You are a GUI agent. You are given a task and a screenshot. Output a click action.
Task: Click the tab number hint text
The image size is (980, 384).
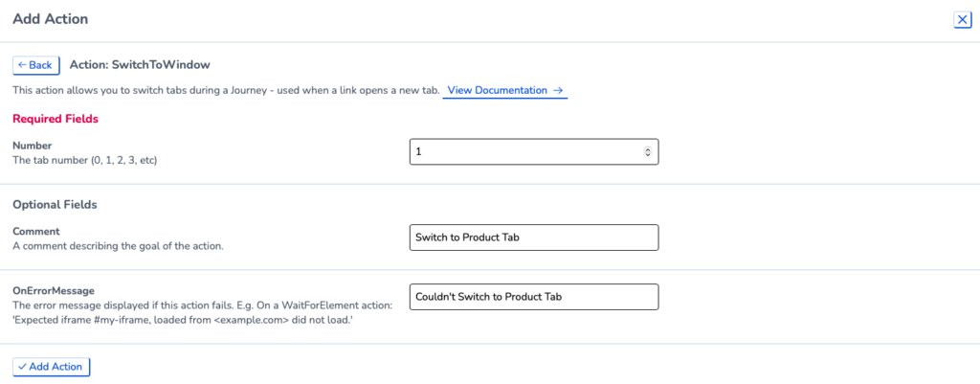pos(84,160)
